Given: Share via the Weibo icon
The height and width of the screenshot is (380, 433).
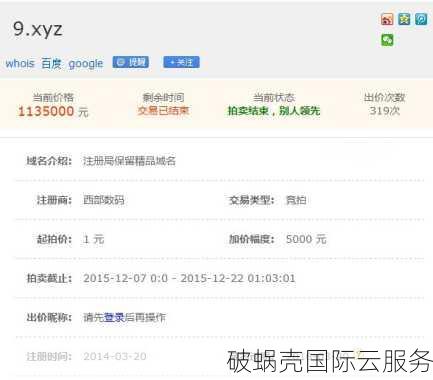Looking at the screenshot, I should point(387,19).
